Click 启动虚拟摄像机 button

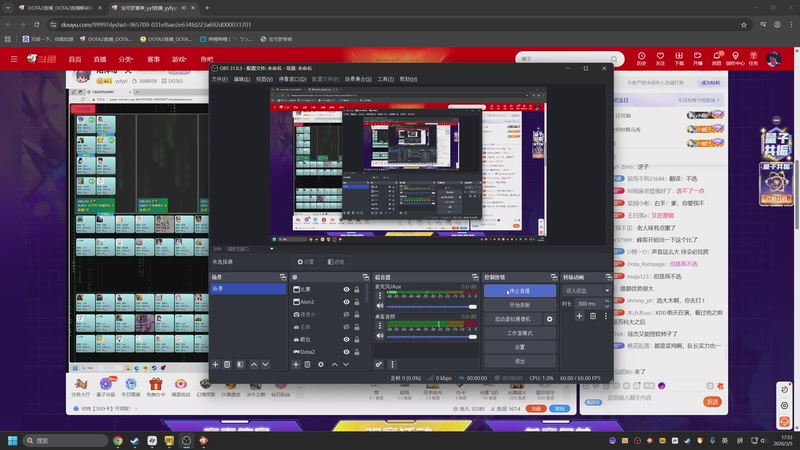[513, 319]
